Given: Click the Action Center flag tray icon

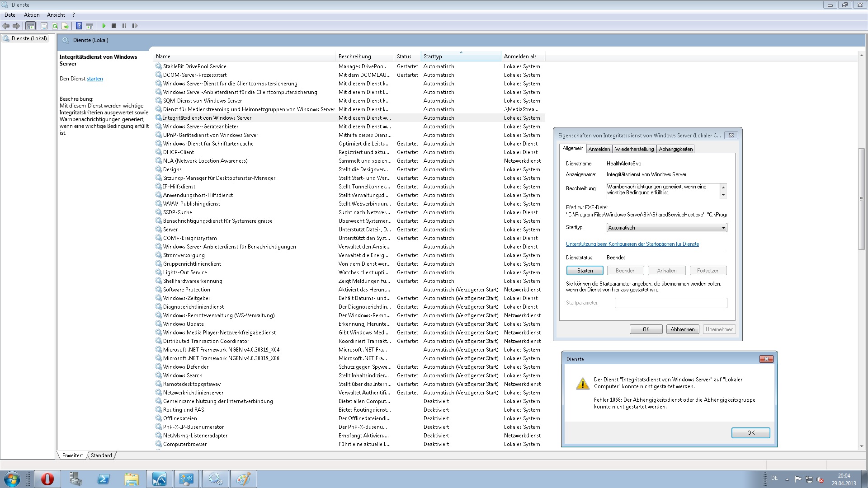Looking at the screenshot, I should [x=798, y=479].
